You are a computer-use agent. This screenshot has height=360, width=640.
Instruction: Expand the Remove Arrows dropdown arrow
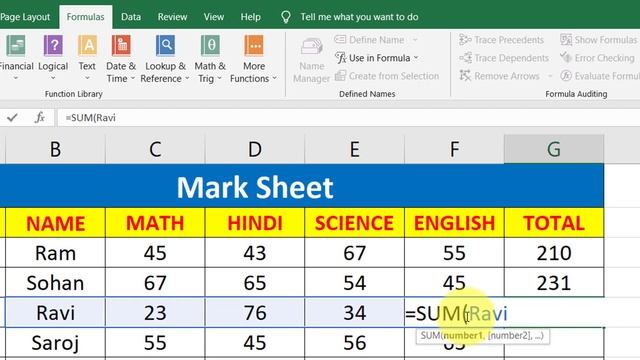[550, 76]
